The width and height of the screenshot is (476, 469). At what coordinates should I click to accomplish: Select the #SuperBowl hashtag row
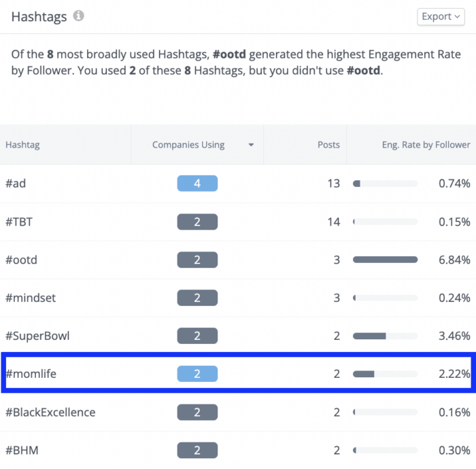pyautogui.click(x=37, y=336)
